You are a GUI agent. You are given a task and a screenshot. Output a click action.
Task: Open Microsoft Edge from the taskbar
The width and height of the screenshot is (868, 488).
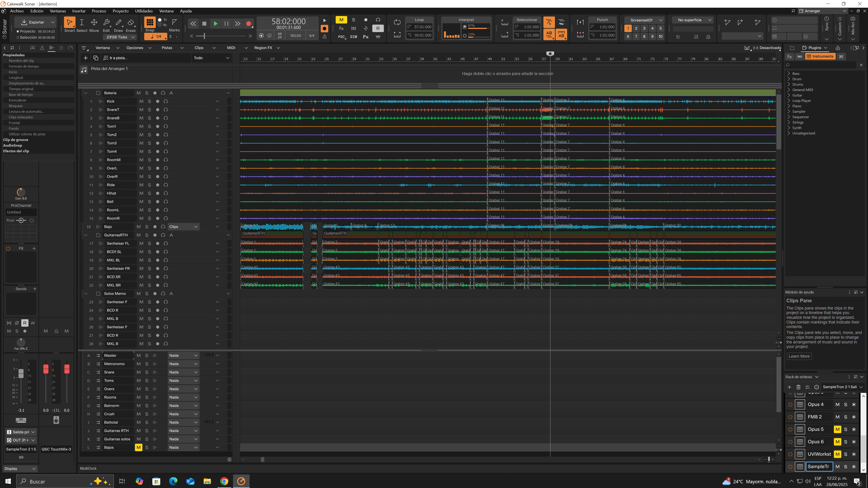(x=173, y=481)
